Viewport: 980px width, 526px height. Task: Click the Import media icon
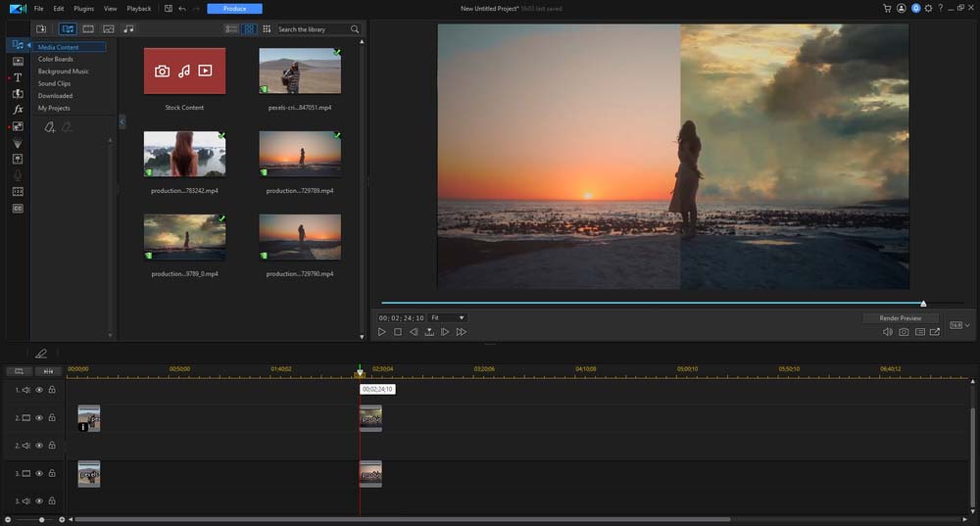pos(41,28)
